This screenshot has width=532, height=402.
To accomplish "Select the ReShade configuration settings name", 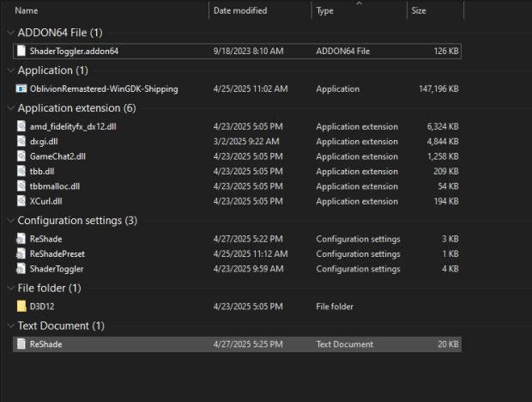I will (45, 239).
